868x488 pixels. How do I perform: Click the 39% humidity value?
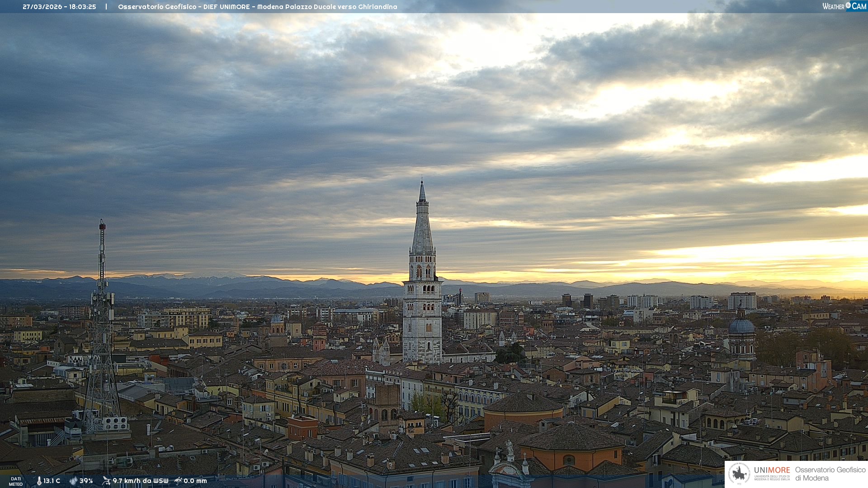[x=86, y=481]
